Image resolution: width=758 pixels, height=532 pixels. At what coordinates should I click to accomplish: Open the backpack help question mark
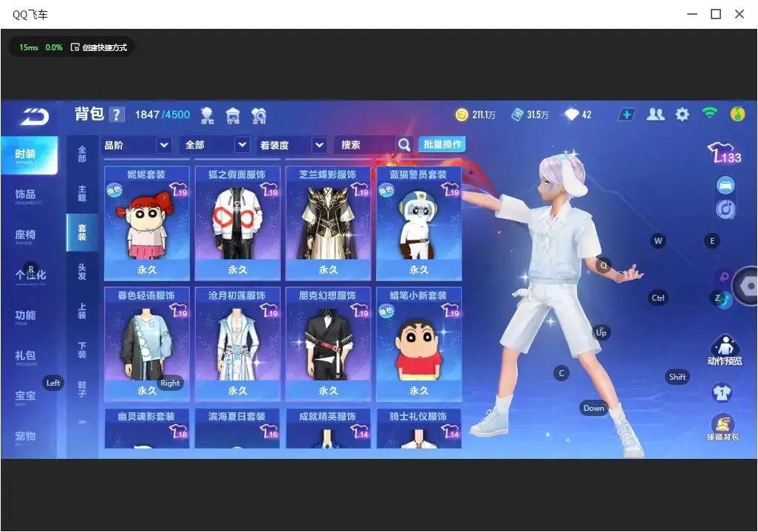pos(117,115)
